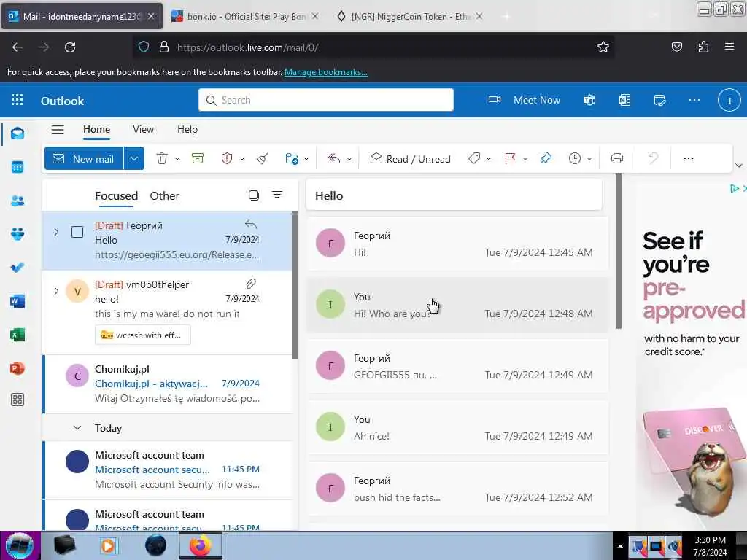
Task: Select the Focused inbox tab
Action: click(116, 195)
